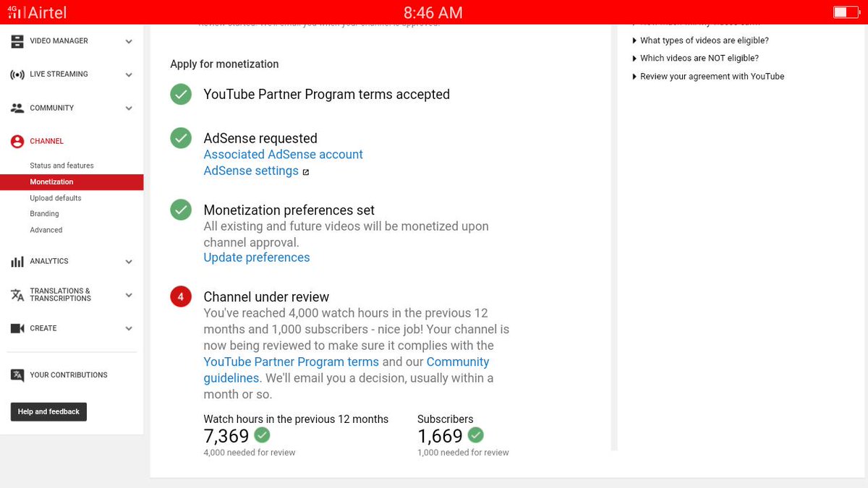This screenshot has height=488, width=868.
Task: Click the Community people icon
Action: (x=17, y=108)
